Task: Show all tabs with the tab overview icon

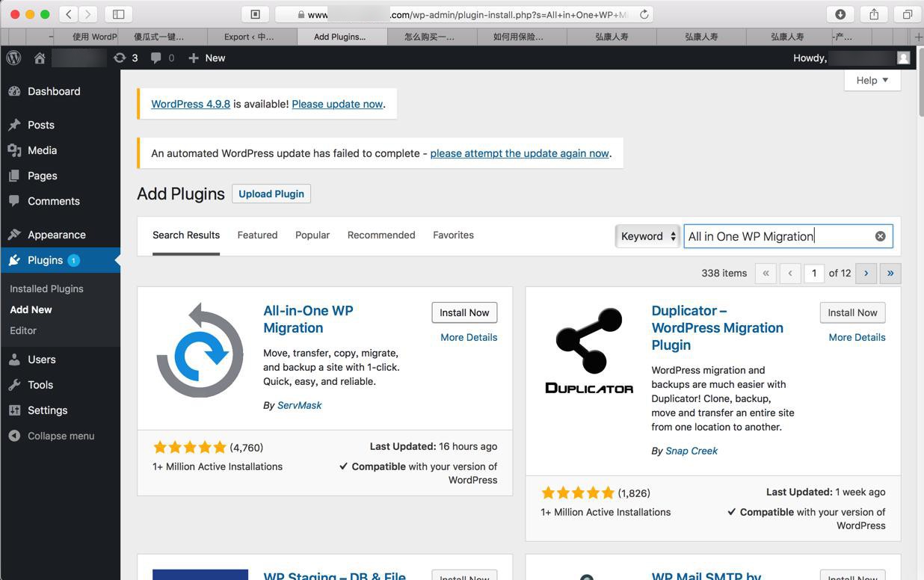Action: click(908, 14)
